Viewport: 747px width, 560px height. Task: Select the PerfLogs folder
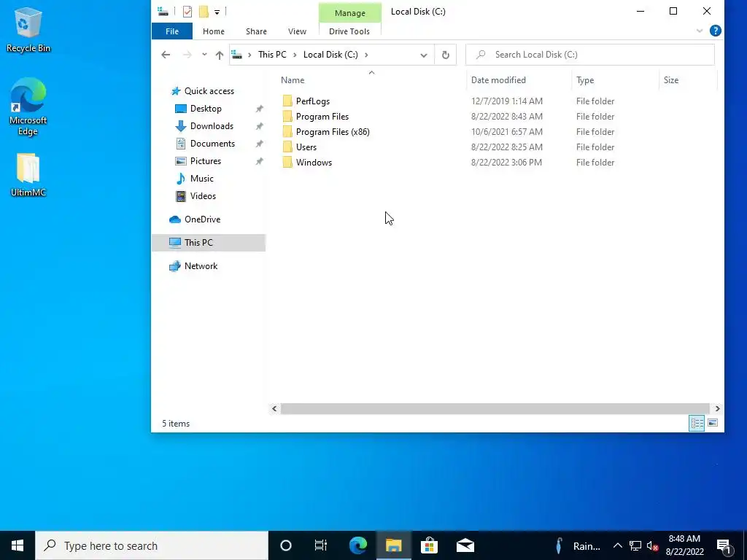click(x=312, y=101)
